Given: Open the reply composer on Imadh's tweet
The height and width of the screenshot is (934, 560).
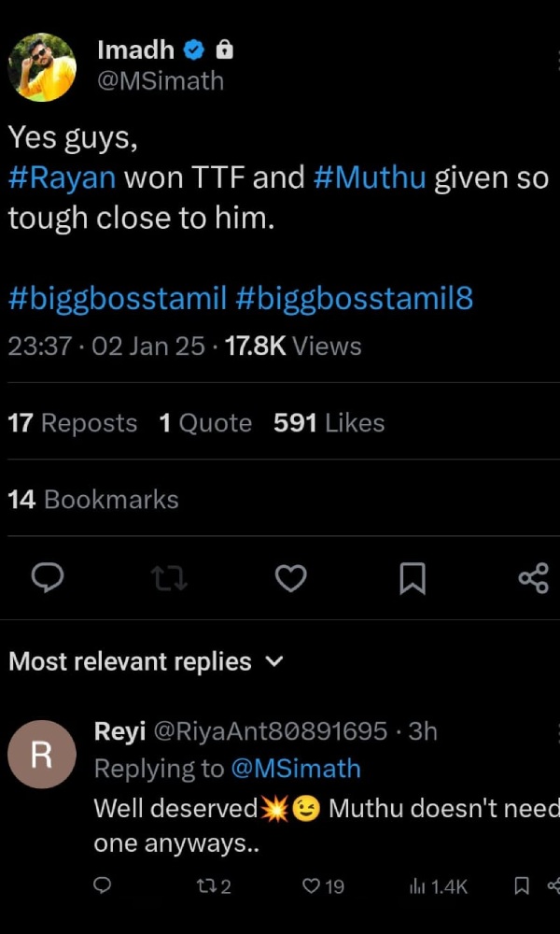Looking at the screenshot, I should point(47,578).
